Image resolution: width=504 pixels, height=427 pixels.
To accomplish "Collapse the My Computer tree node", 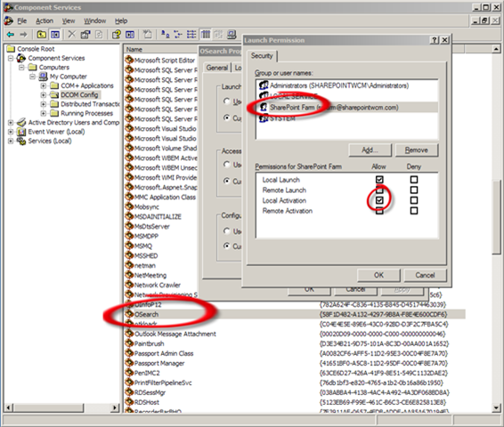I will [x=32, y=77].
